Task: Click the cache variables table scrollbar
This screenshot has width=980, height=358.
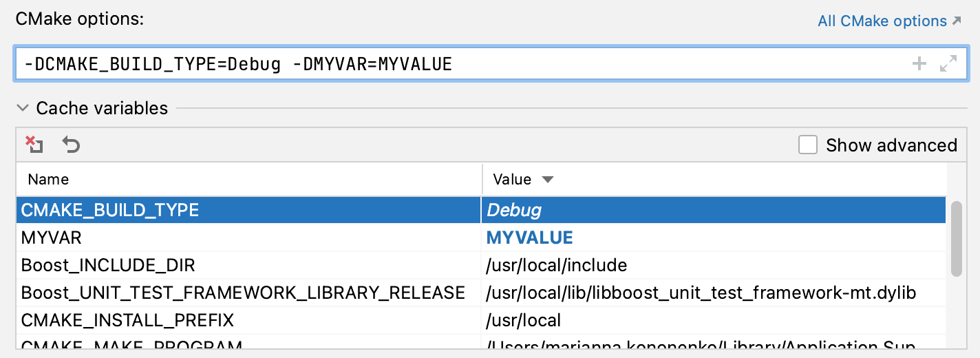Action: [x=956, y=239]
